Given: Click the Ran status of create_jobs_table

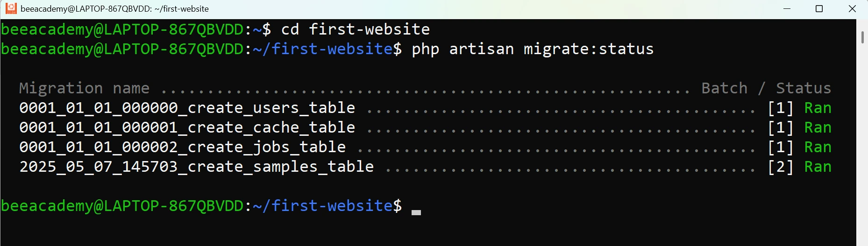Looking at the screenshot, I should point(818,147).
